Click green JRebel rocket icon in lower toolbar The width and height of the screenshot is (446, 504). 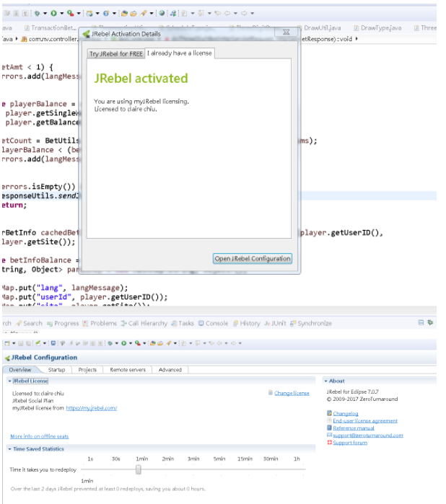coord(38,343)
